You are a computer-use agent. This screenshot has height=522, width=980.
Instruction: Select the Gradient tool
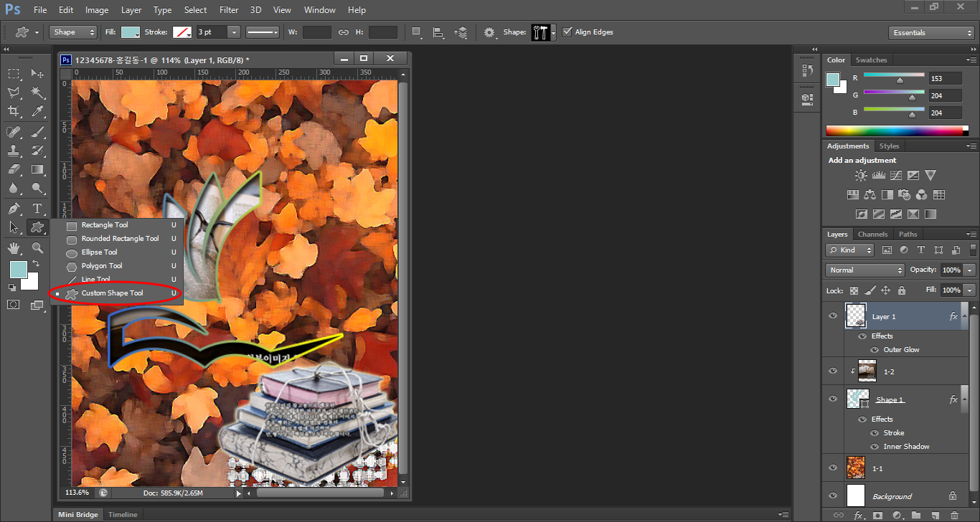tap(38, 169)
